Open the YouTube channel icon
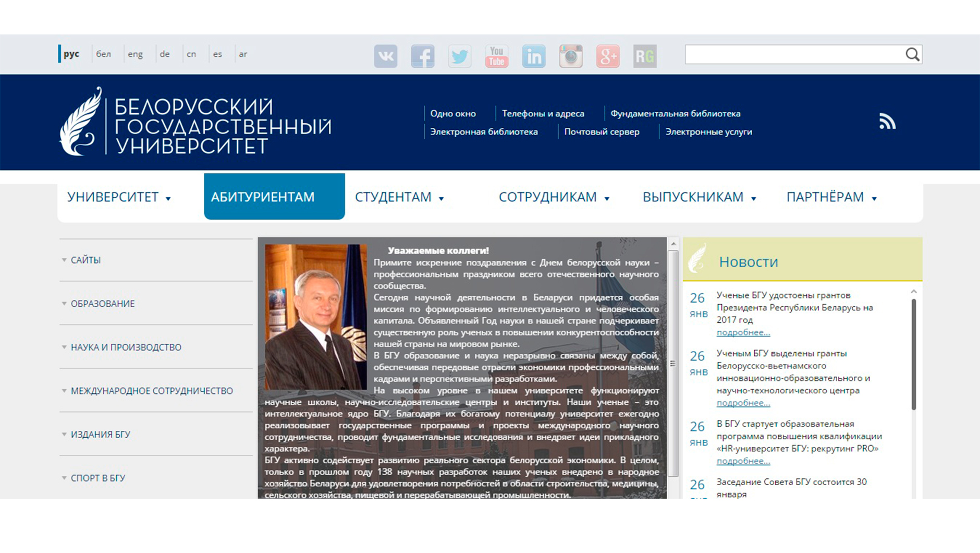Viewport: 980px width, 553px height. (x=496, y=56)
